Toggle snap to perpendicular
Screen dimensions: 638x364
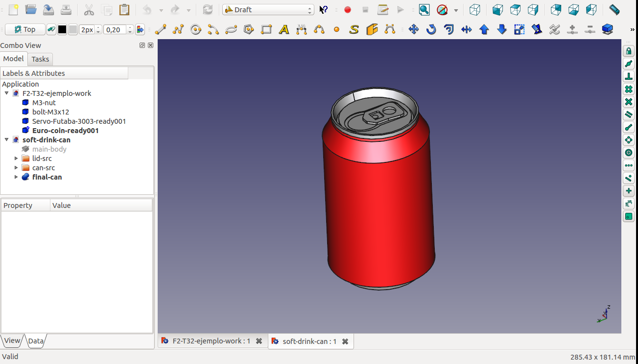[x=629, y=77]
